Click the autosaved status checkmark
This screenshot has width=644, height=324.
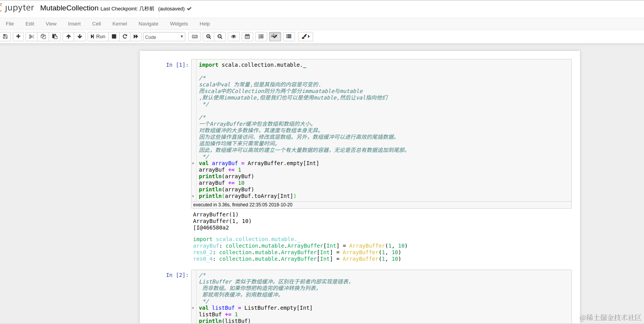(x=189, y=8)
